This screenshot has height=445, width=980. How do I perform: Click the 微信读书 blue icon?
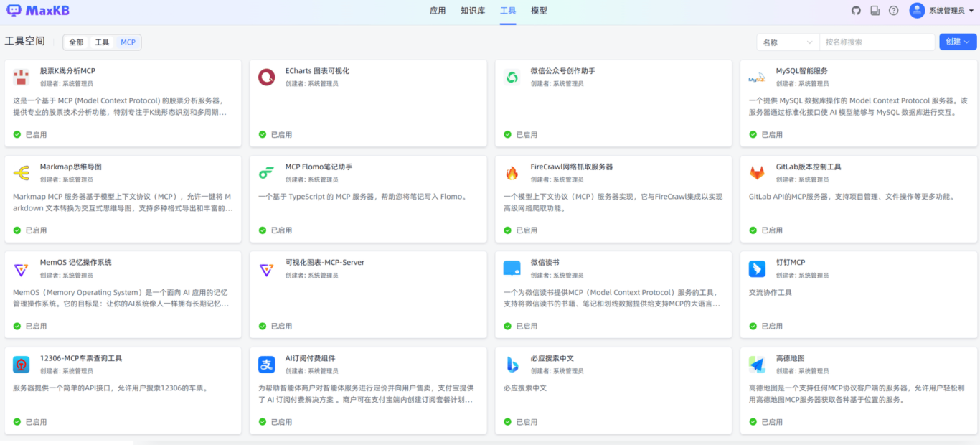[512, 269]
